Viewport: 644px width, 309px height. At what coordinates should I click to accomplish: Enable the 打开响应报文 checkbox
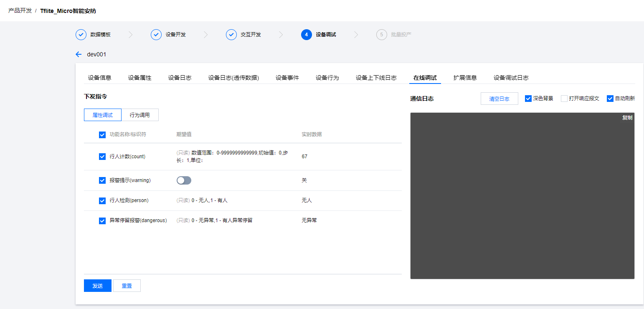tap(564, 99)
